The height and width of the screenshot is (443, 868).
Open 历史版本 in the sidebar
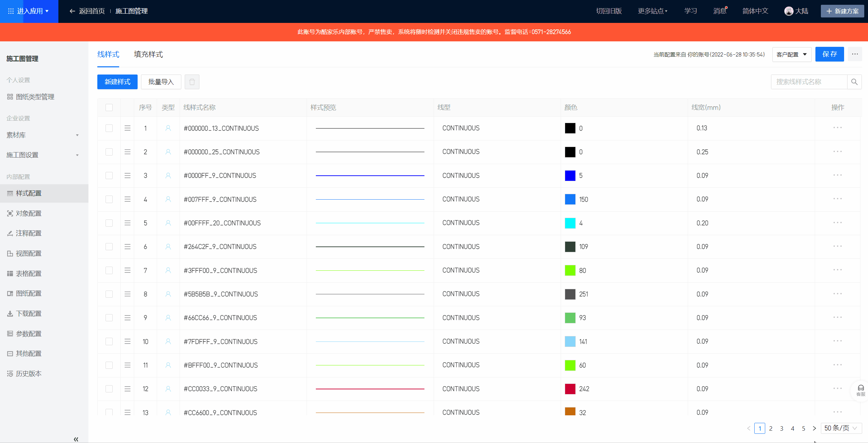pos(29,374)
